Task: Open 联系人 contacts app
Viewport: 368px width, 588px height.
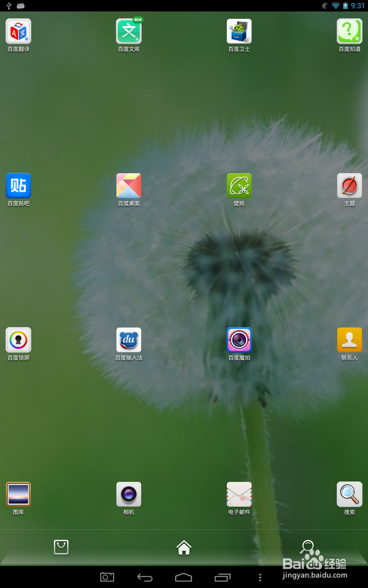Action: point(350,340)
